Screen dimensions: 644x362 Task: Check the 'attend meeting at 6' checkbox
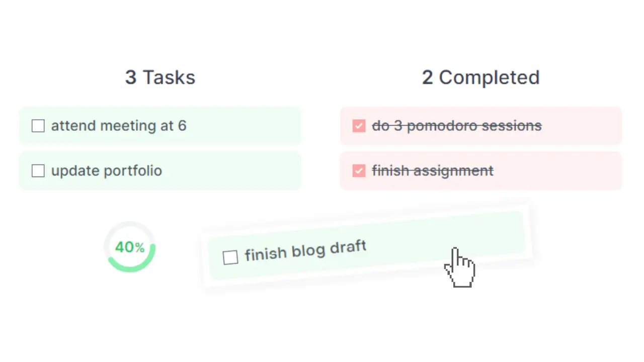tap(38, 126)
